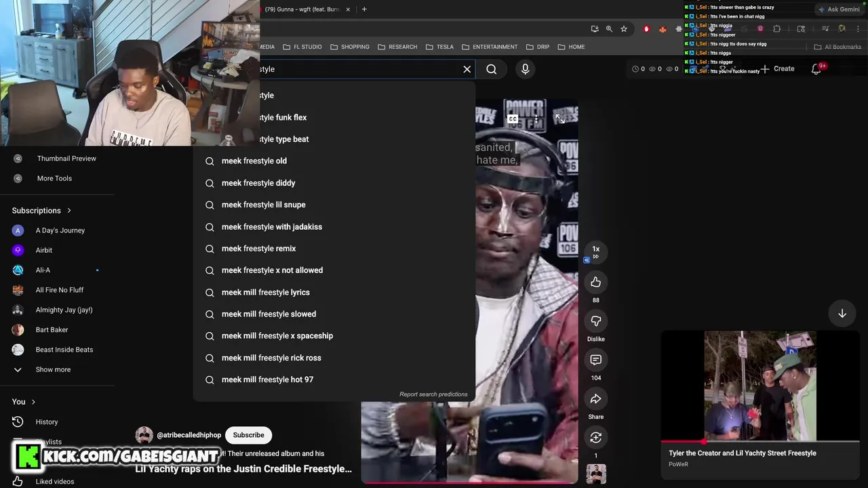Open the remix icon below Share

click(596, 438)
